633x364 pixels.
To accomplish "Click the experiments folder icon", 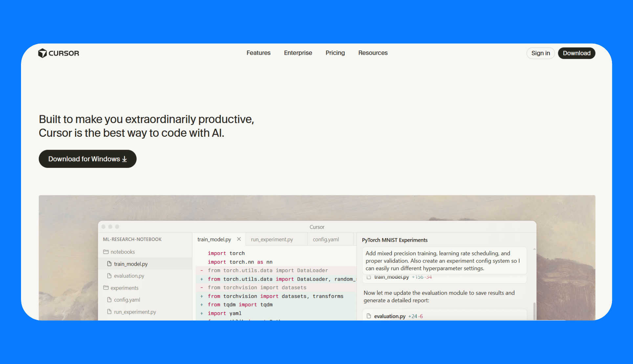I will 106,288.
